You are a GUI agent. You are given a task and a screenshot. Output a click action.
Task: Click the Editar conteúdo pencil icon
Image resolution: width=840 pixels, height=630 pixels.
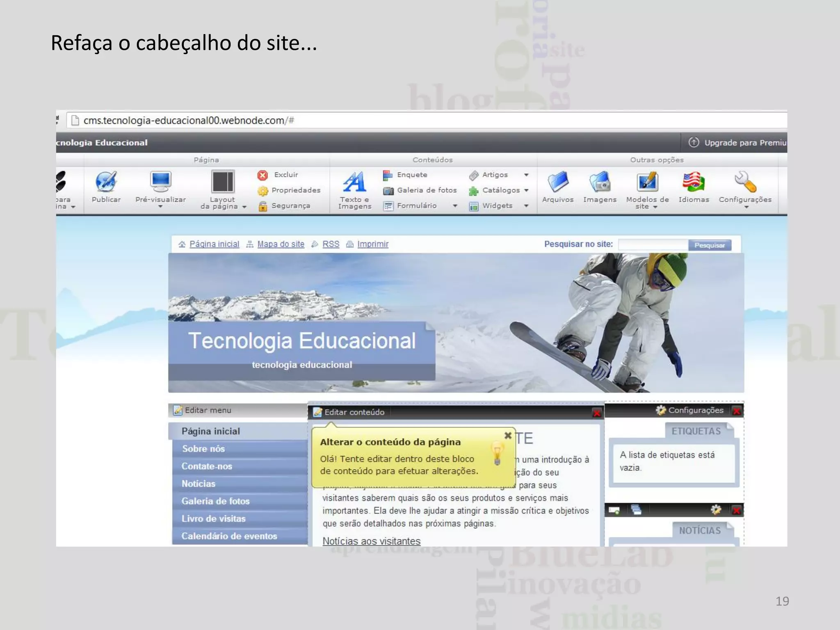click(317, 412)
